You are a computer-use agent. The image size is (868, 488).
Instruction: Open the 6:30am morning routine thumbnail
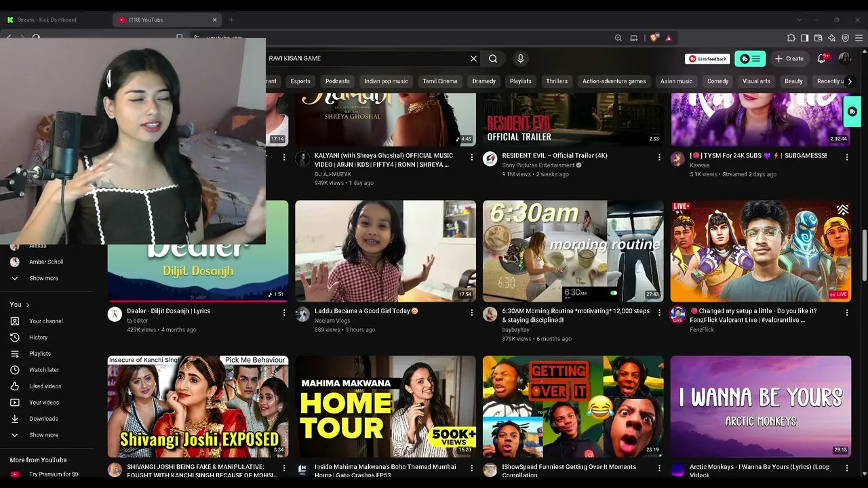[x=573, y=251]
